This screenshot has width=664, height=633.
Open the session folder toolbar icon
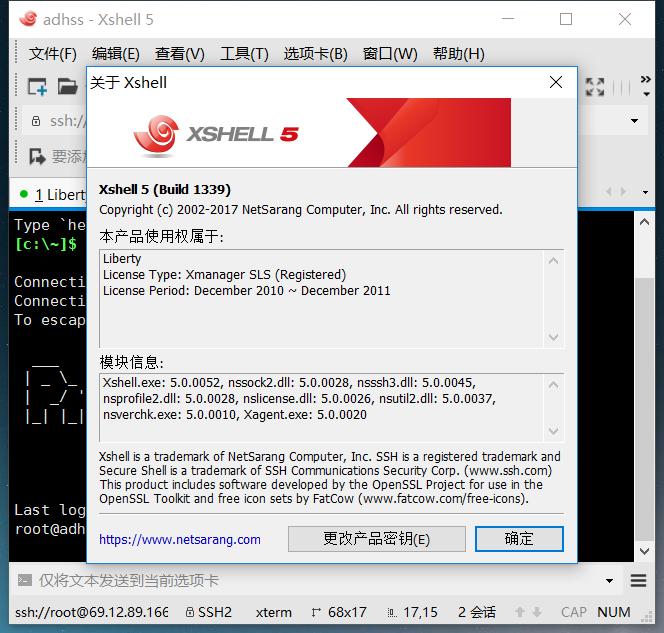tap(68, 86)
